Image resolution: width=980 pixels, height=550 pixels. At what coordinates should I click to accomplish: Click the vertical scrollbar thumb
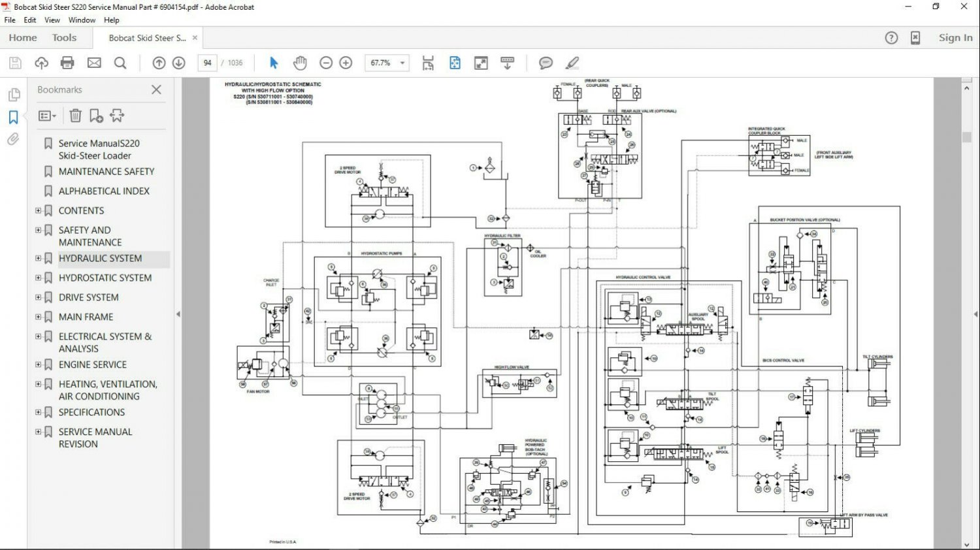967,137
